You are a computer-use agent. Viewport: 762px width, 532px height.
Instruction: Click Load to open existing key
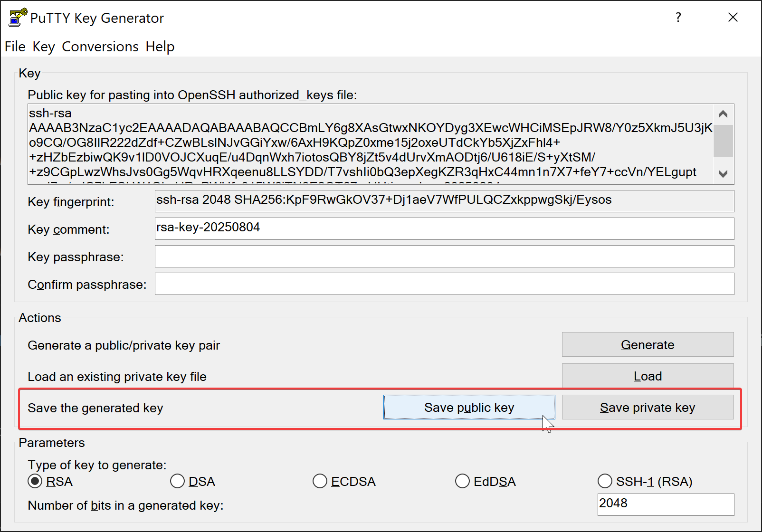point(648,376)
